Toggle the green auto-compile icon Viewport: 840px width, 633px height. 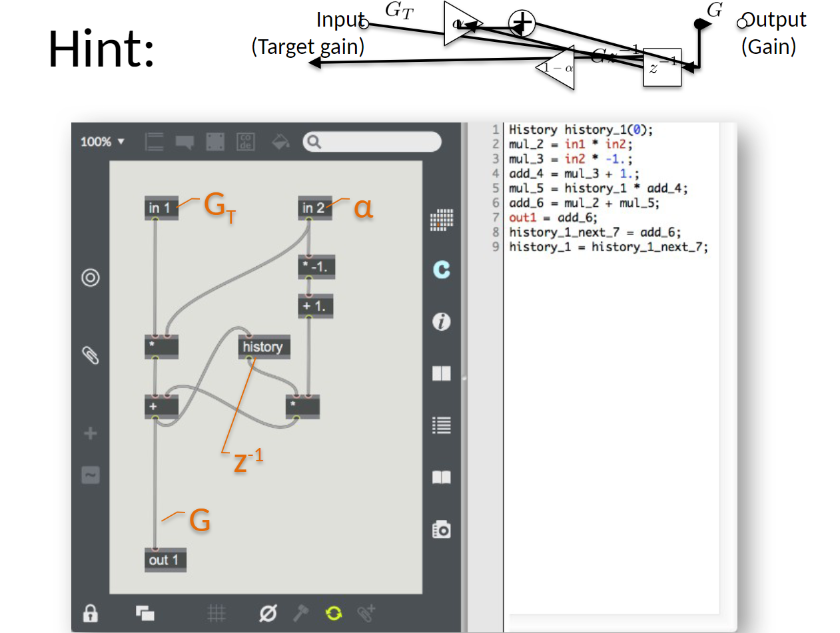[x=333, y=613]
